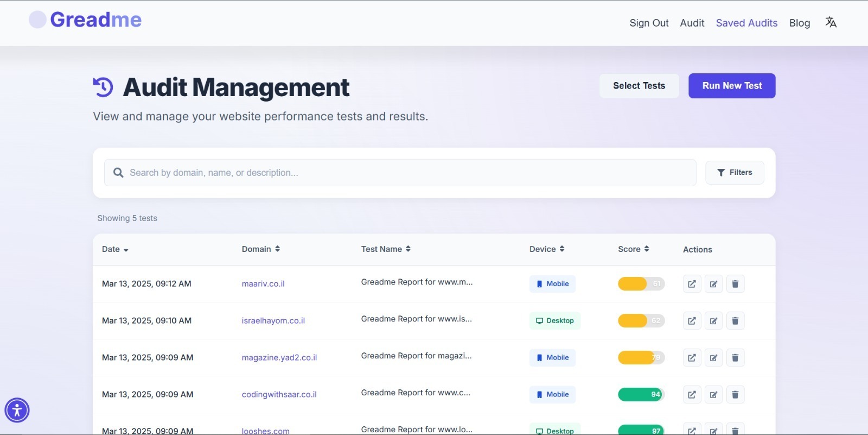868x435 pixels.
Task: Sort the table by Domain
Action: pos(261,249)
